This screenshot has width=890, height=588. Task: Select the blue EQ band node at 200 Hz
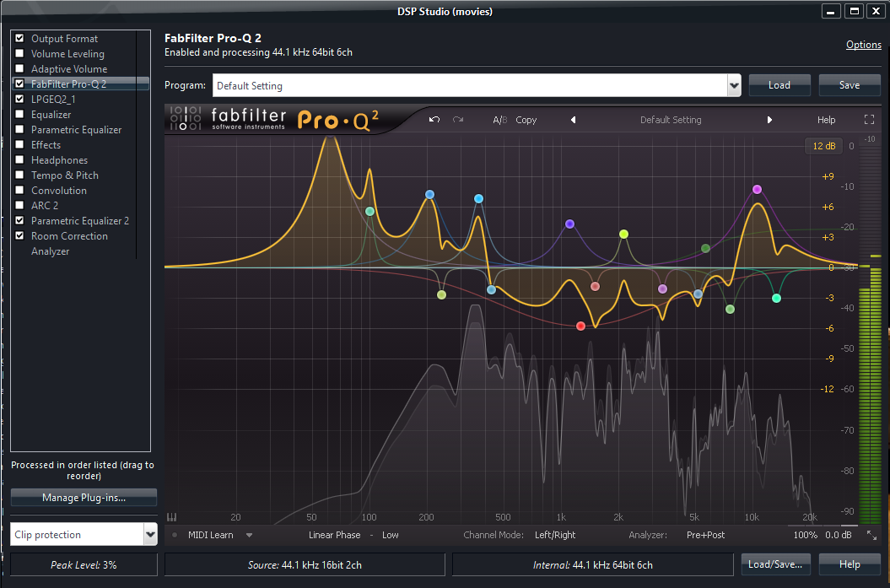tap(429, 195)
